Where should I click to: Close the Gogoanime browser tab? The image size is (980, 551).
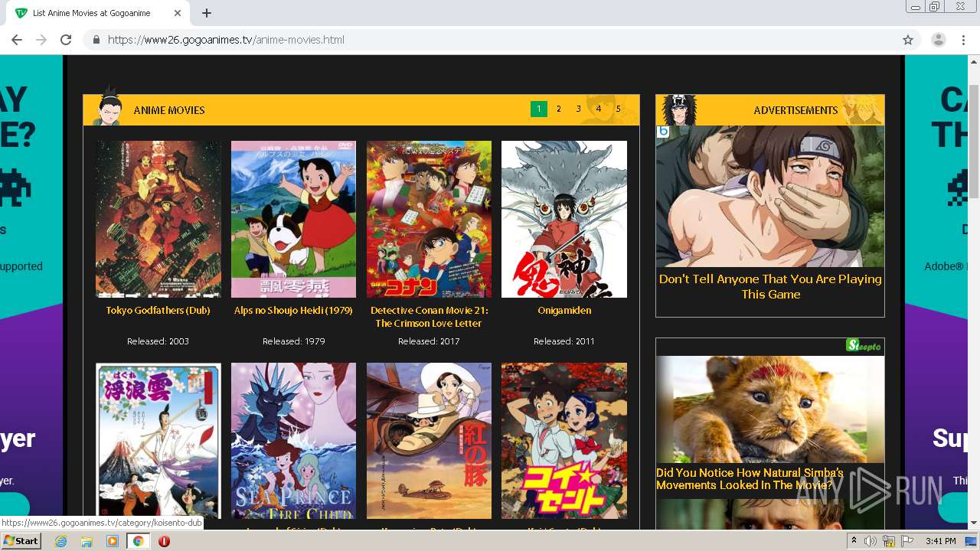click(178, 13)
